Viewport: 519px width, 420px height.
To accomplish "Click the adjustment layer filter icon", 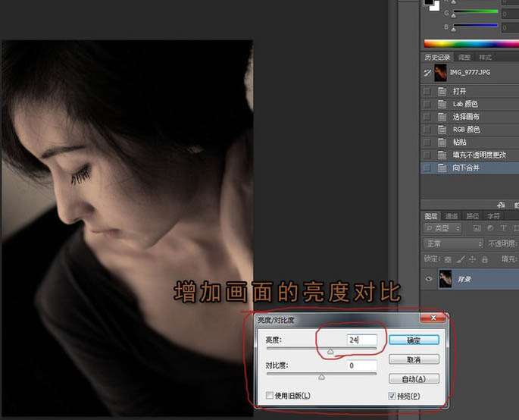I will point(489,228).
